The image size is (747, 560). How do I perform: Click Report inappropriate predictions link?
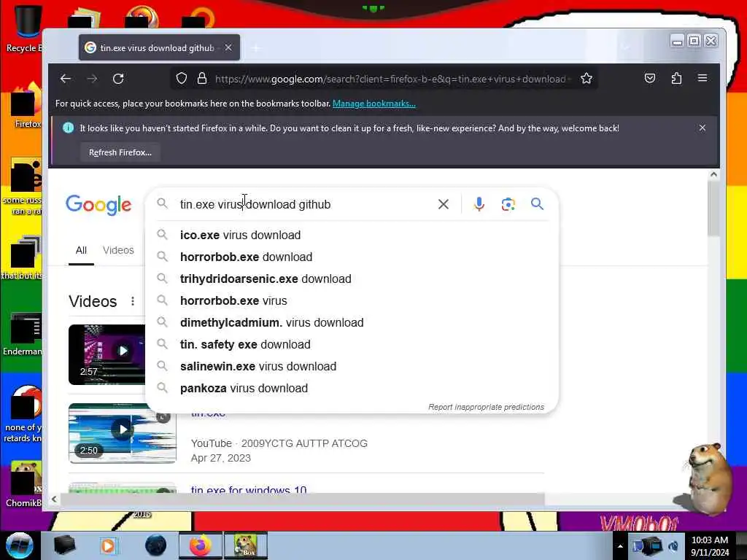(486, 407)
